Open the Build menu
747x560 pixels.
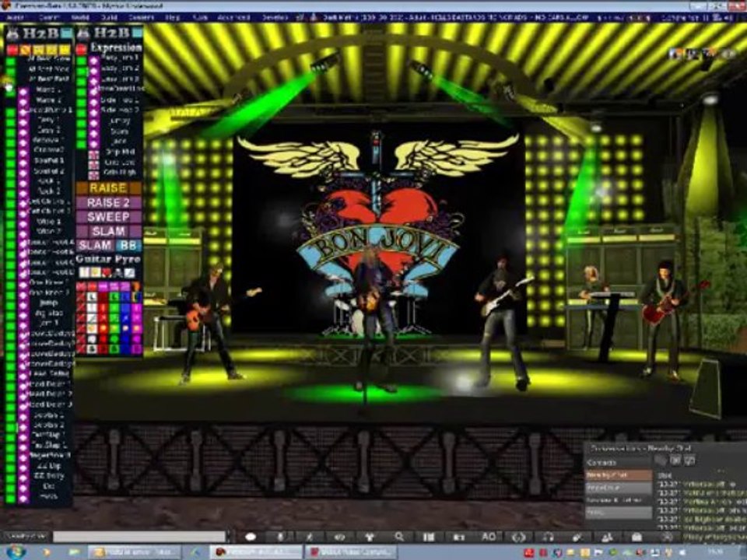pos(109,18)
